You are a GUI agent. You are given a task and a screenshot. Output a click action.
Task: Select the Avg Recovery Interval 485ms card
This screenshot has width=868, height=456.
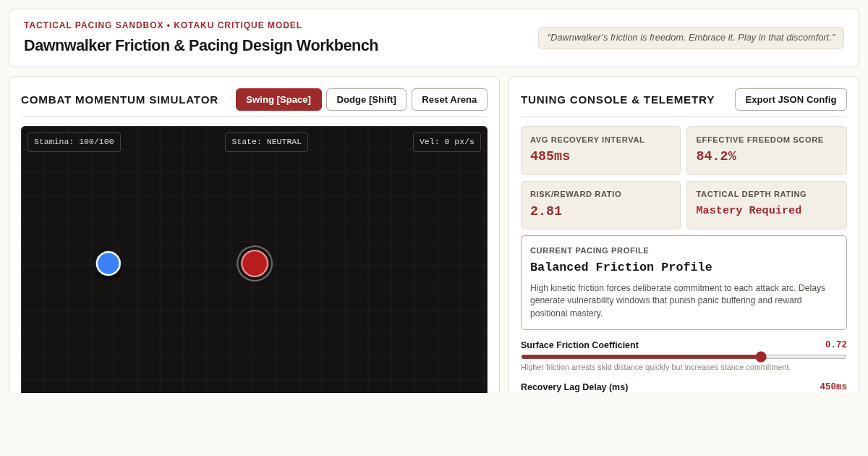coord(600,151)
